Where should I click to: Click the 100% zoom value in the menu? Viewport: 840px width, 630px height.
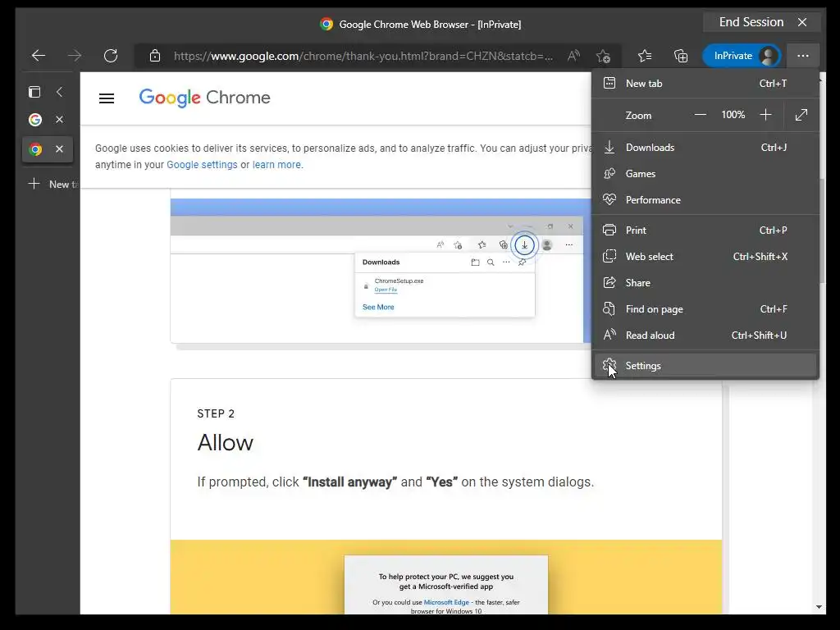pos(733,115)
